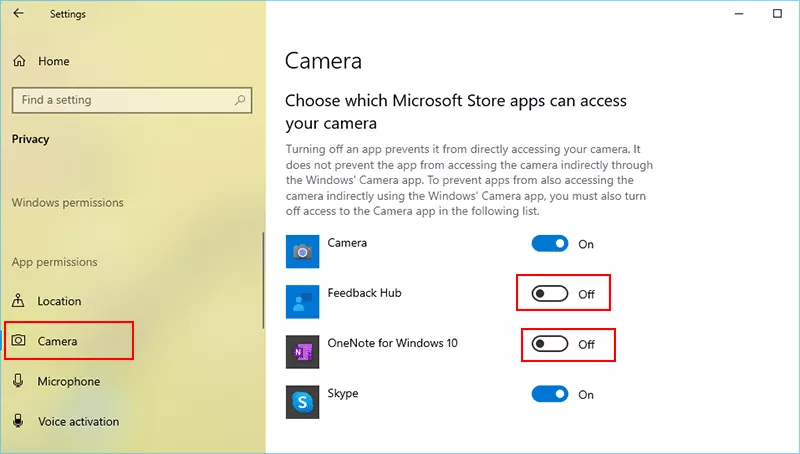800x454 pixels.
Task: Enable OneNote for Windows 10 toggle
Action: click(x=550, y=344)
